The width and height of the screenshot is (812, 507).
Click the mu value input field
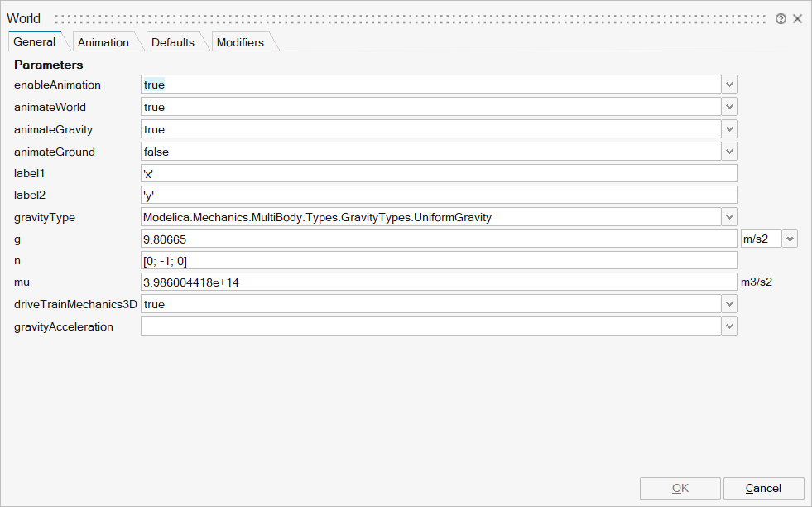(439, 282)
